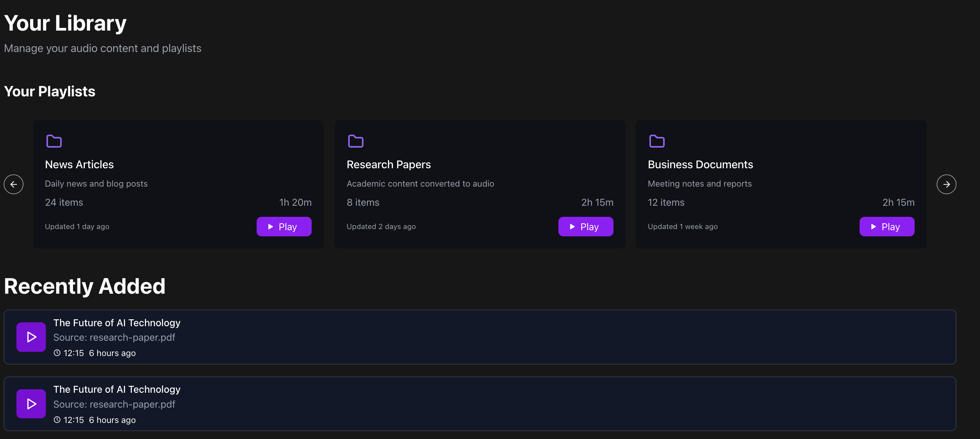Click the Research Papers card description text
The image size is (980, 439).
420,184
